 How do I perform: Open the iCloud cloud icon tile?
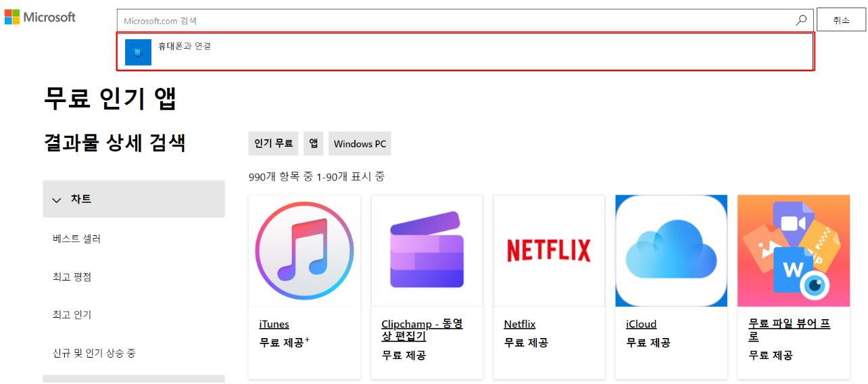(x=671, y=251)
